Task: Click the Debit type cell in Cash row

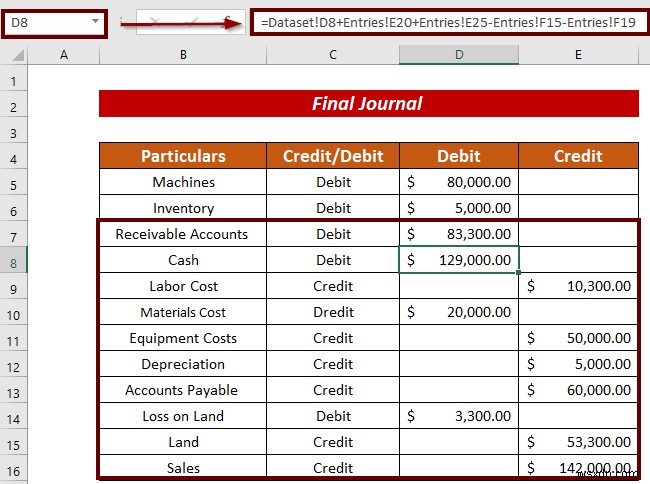Action: pos(333,260)
